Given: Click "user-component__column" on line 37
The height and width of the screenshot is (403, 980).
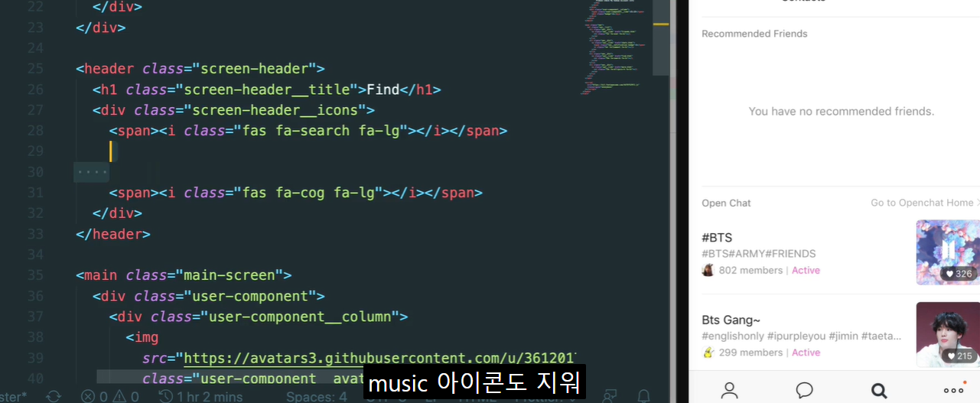Looking at the screenshot, I should tap(299, 317).
